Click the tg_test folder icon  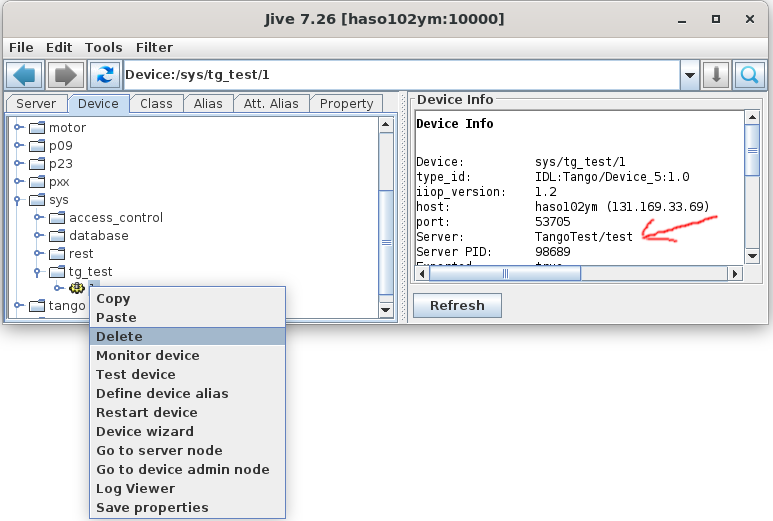click(x=57, y=272)
